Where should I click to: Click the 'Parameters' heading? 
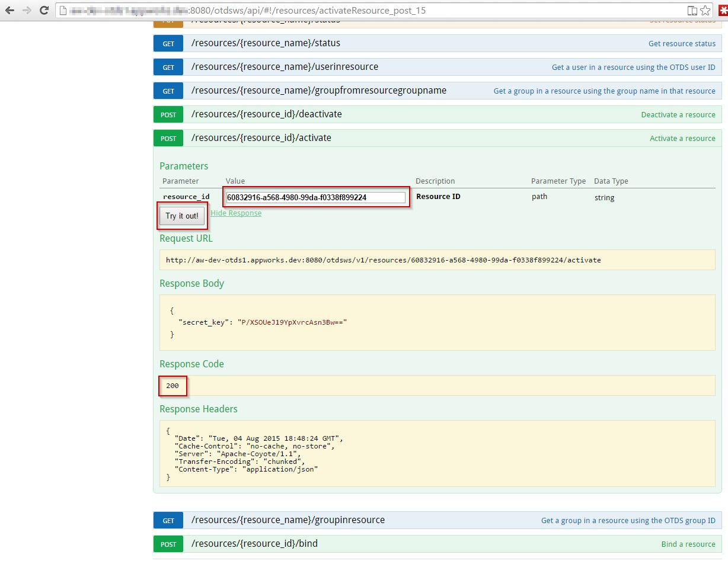184,166
